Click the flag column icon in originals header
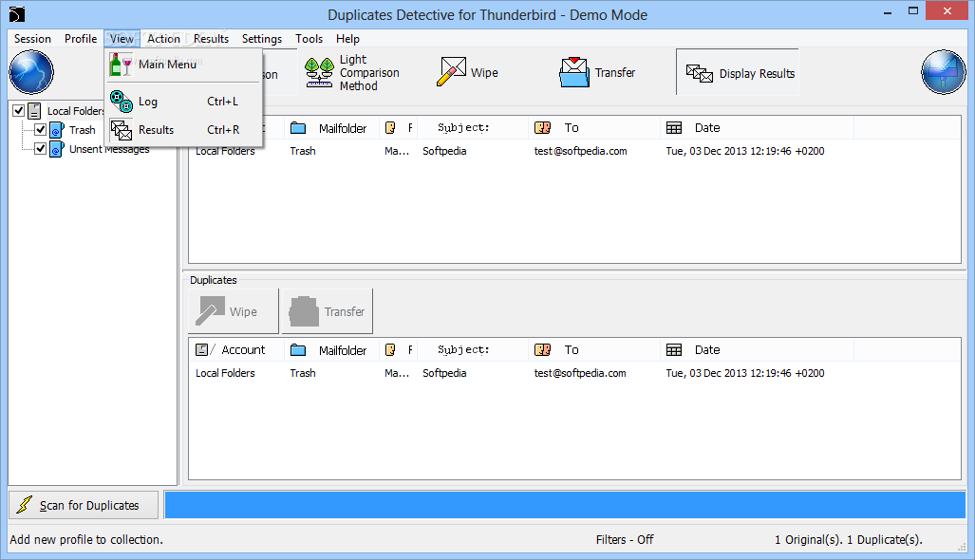975x560 pixels. (x=390, y=127)
